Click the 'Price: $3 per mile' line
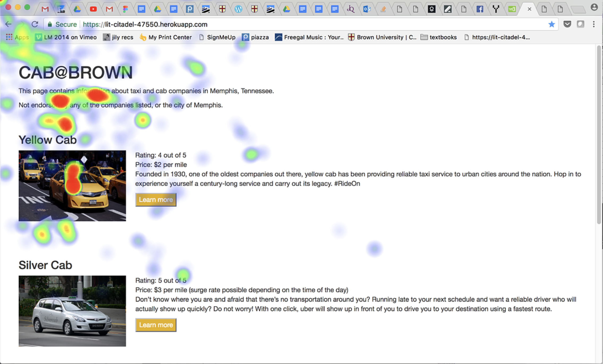 (242, 290)
